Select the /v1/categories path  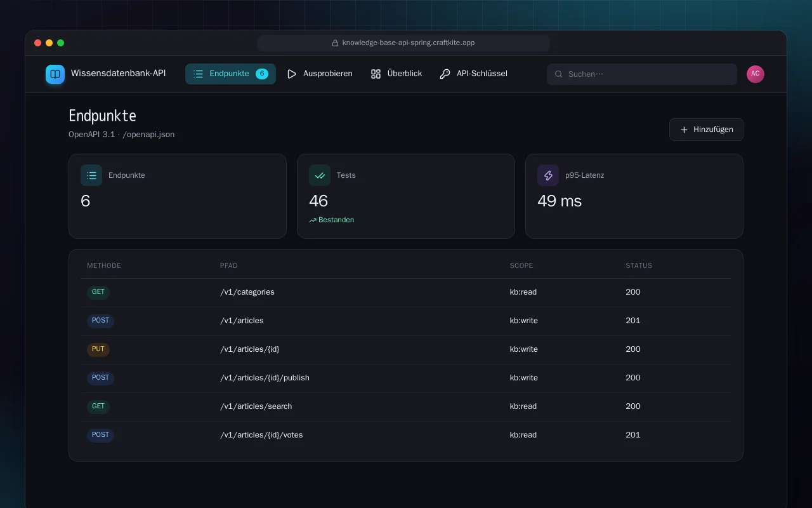(x=247, y=292)
